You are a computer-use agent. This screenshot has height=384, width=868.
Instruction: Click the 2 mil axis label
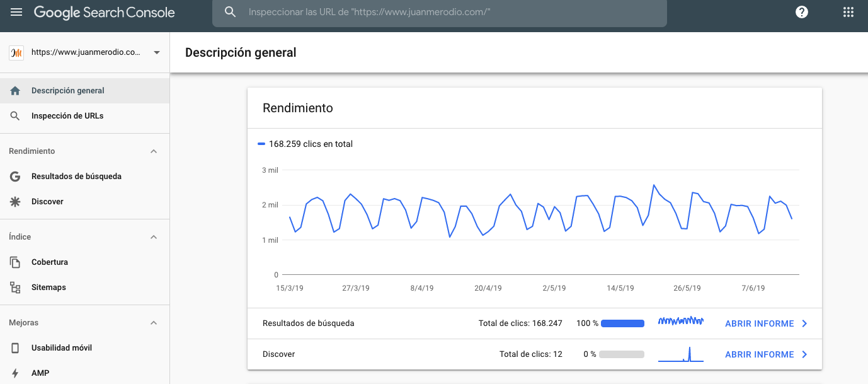270,205
